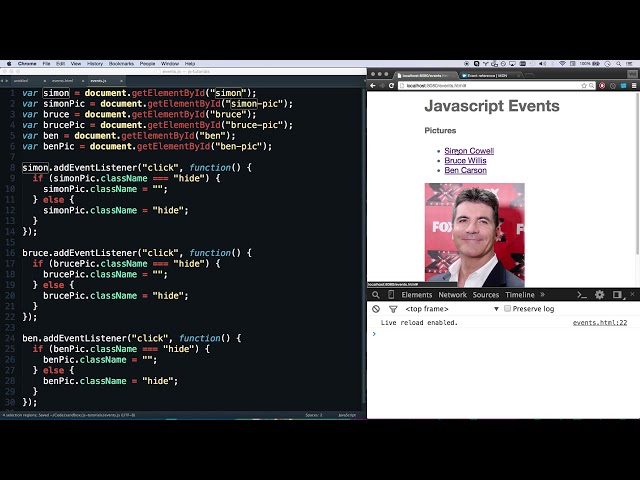The width and height of the screenshot is (640, 480).
Task: Open DevTools settings gear
Action: [600, 295]
